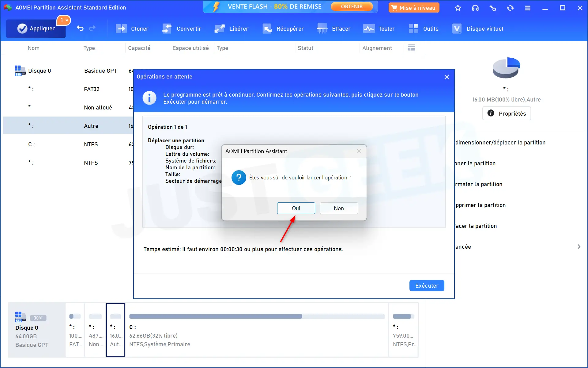Click the OBTENIR flash sale button
Screen dimensions: 588x368
tap(352, 6)
